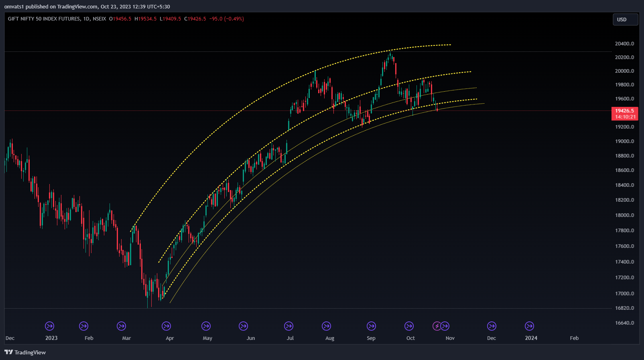Click the published-by header text with omvats1
Viewport: 644px width, 360px height.
coord(87,6)
